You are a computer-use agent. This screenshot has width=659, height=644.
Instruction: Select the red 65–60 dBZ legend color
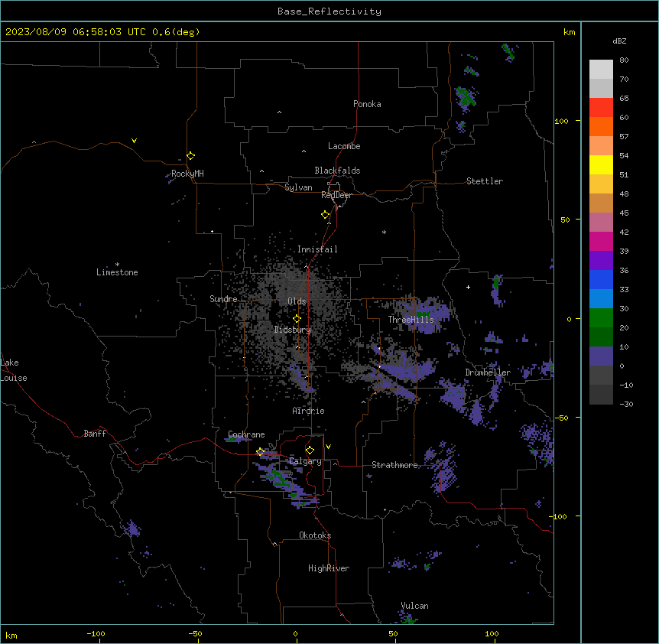601,108
